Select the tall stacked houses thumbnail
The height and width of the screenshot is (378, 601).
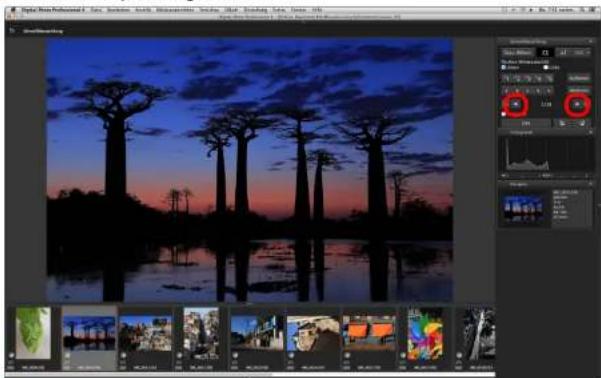pos(202,333)
